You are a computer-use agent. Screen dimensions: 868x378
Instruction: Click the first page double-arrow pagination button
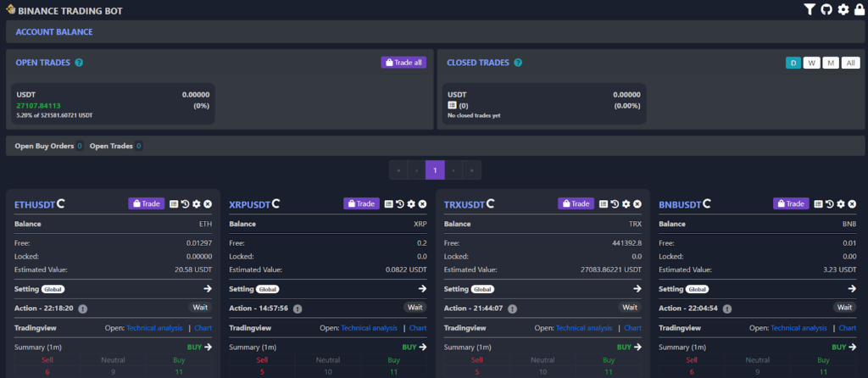click(x=398, y=170)
